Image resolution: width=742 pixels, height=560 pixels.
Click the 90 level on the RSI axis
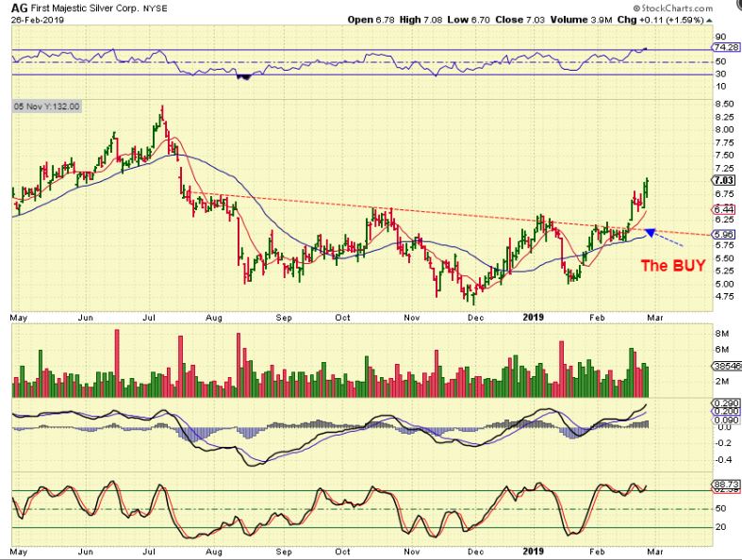tap(721, 37)
